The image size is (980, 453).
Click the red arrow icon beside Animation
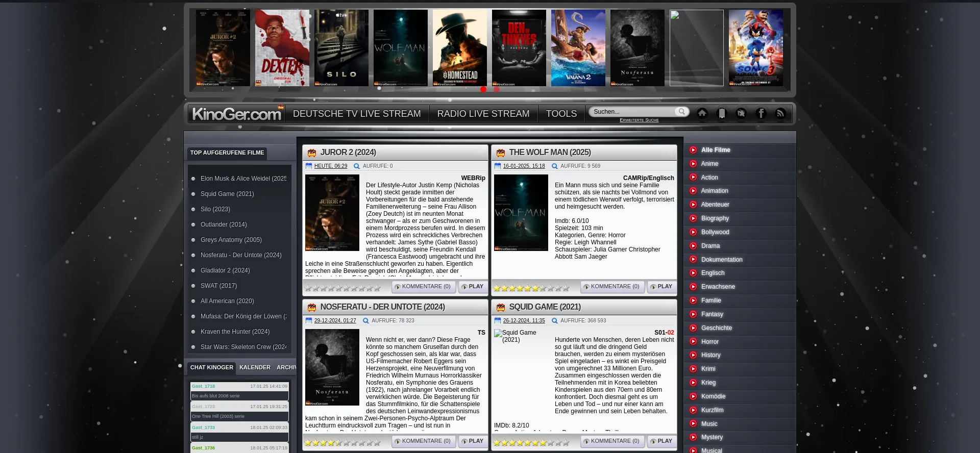(x=693, y=191)
